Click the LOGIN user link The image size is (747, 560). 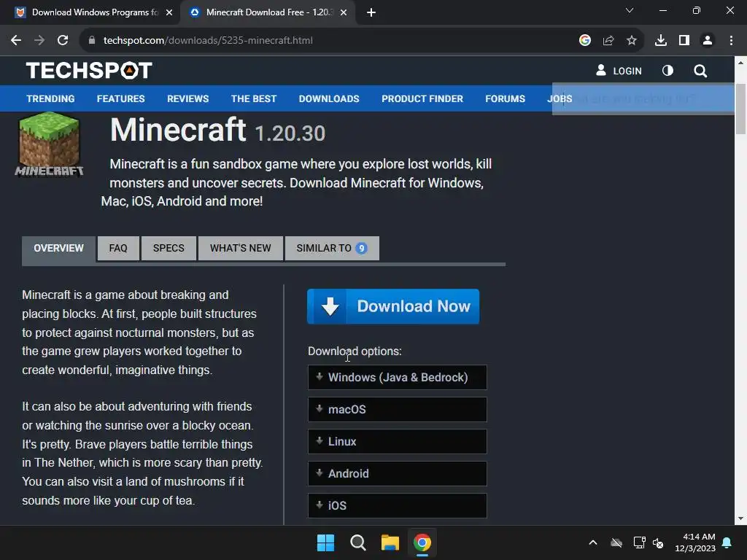tap(619, 71)
